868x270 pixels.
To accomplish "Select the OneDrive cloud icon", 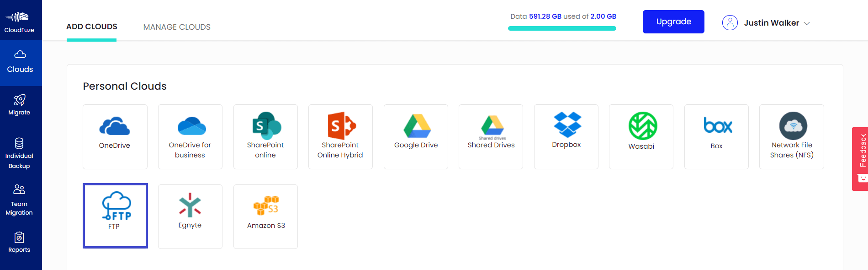I will coord(115,127).
